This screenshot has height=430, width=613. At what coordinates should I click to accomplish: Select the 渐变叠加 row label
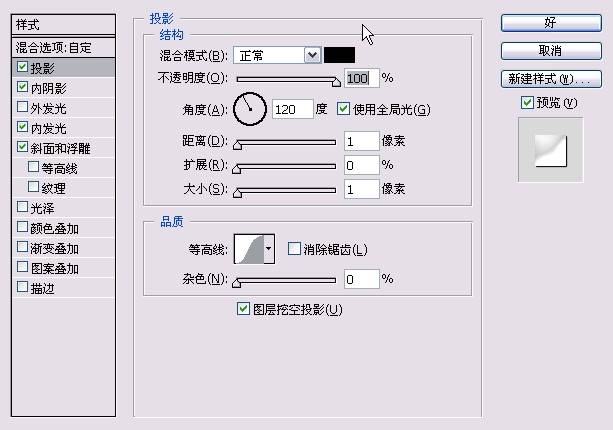pyautogui.click(x=55, y=249)
